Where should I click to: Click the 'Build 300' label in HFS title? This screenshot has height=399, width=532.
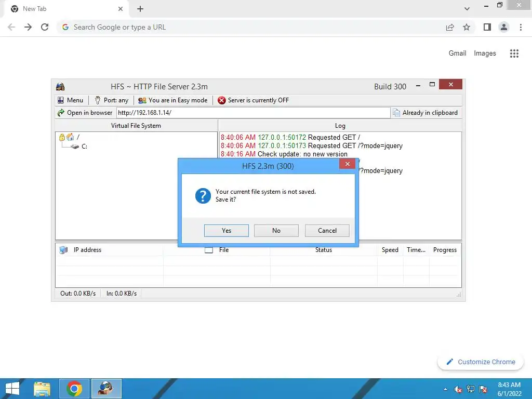pos(390,87)
